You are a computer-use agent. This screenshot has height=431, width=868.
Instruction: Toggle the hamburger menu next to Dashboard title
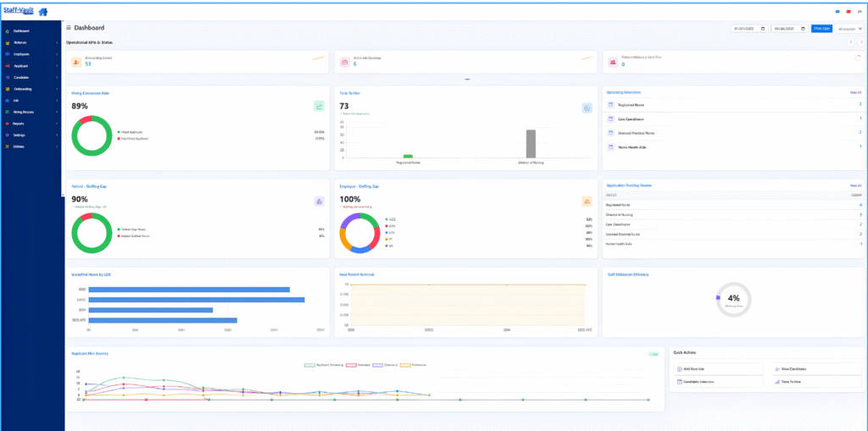coord(69,28)
